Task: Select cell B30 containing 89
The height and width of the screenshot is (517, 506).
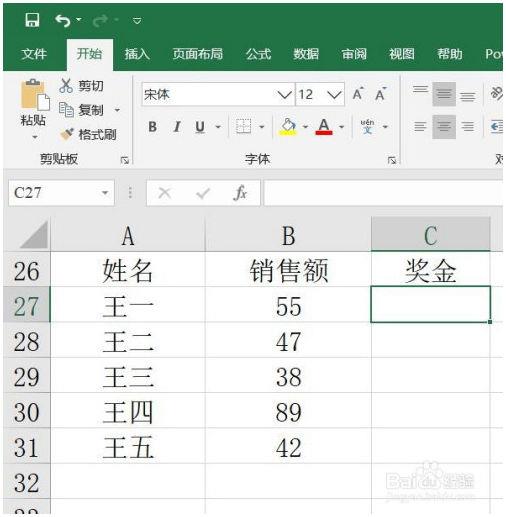Action: coord(288,411)
